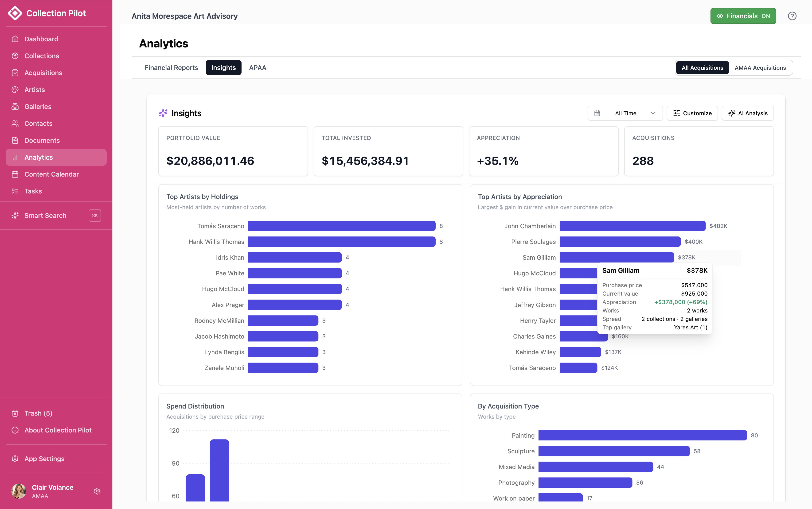Image resolution: width=812 pixels, height=509 pixels.
Task: Click the About Collection Pilot info icon
Action: click(15, 430)
